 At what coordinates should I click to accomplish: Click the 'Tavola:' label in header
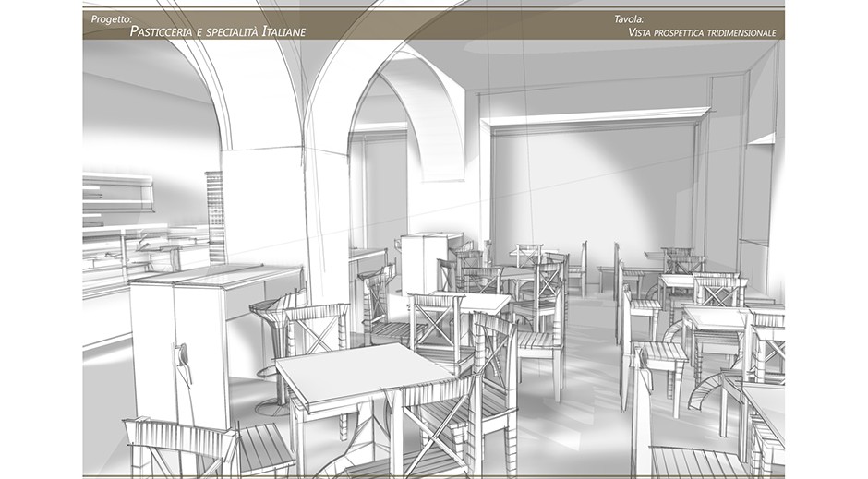(x=629, y=18)
